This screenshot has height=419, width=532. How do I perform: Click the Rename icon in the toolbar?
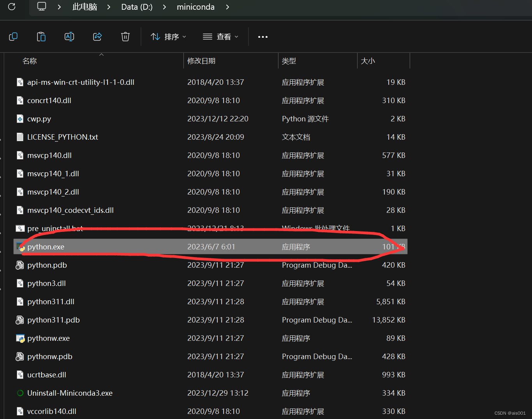(x=69, y=36)
